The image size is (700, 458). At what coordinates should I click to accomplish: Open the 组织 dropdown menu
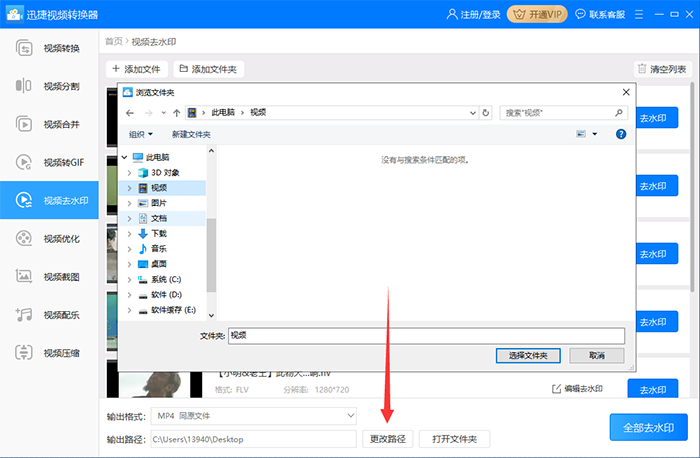(141, 134)
